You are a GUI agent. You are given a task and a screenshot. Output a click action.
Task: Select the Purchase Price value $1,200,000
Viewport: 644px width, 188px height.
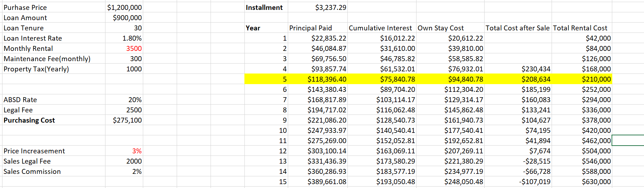124,7
